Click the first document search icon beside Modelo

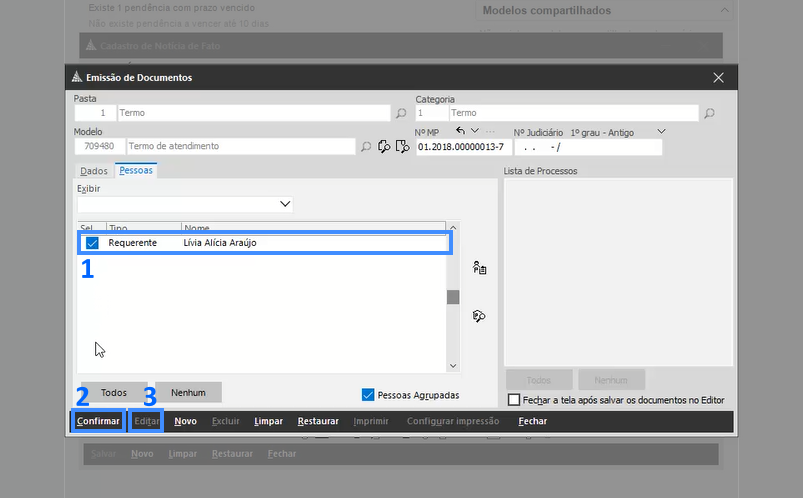384,147
